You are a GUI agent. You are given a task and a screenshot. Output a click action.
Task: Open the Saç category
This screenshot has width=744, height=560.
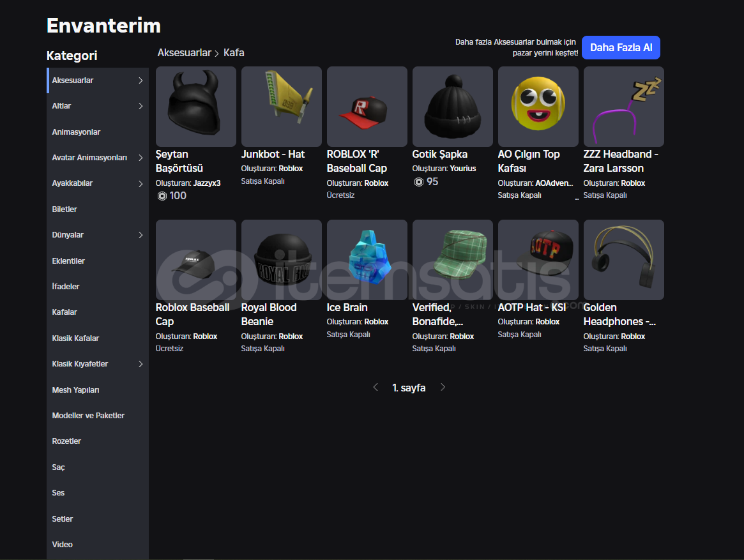(x=98, y=467)
